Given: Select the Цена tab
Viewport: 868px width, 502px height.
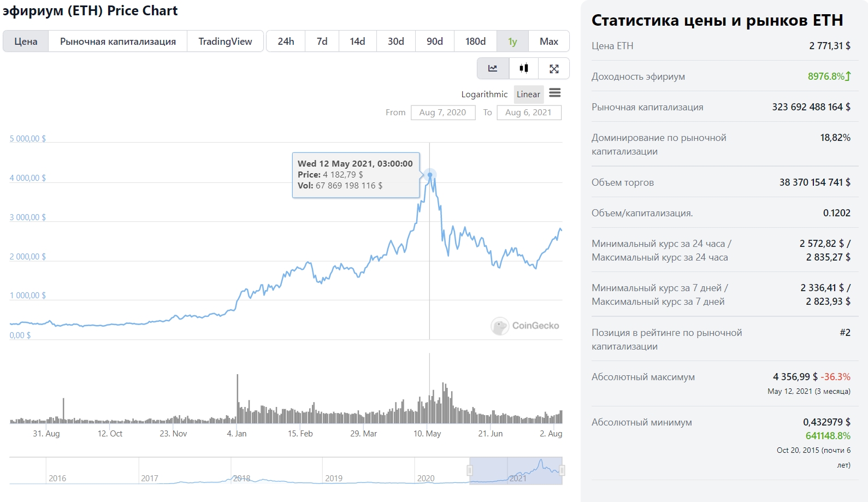Looking at the screenshot, I should [x=26, y=42].
